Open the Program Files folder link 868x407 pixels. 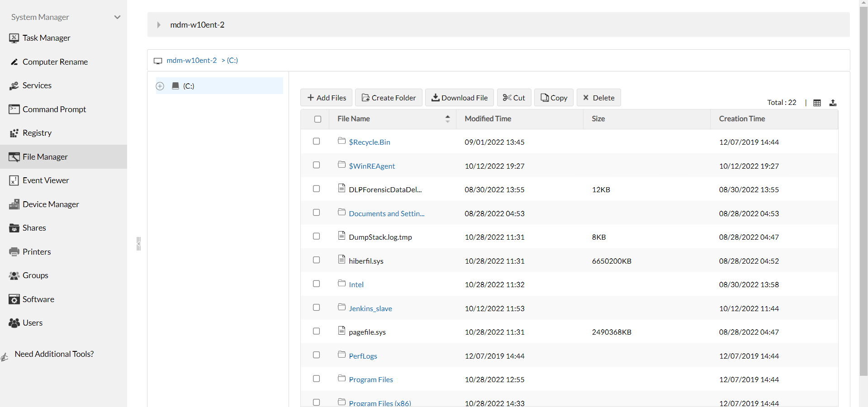pos(370,379)
